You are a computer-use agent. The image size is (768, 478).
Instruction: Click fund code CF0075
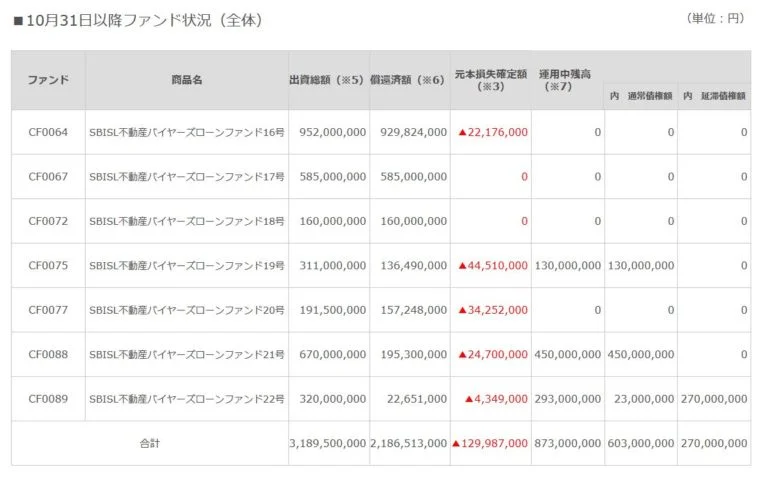[x=48, y=266]
